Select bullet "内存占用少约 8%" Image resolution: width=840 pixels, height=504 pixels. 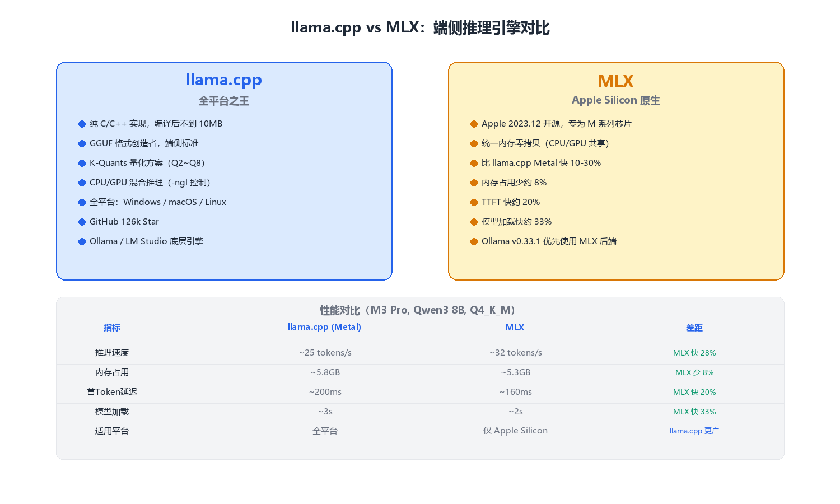514,183
